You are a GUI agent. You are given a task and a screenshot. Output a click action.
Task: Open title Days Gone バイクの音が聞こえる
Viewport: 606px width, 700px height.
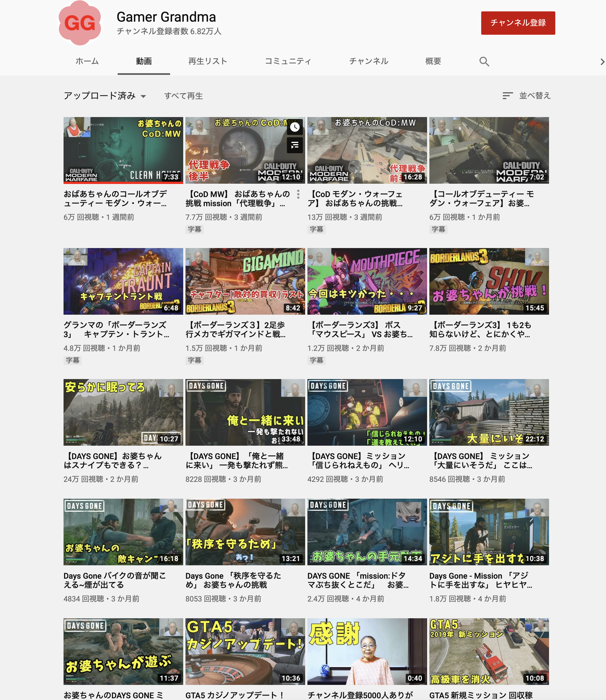point(115,580)
